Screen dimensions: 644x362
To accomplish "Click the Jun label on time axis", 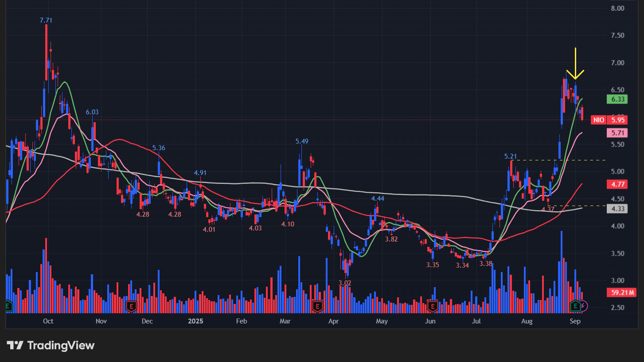I will point(430,321).
